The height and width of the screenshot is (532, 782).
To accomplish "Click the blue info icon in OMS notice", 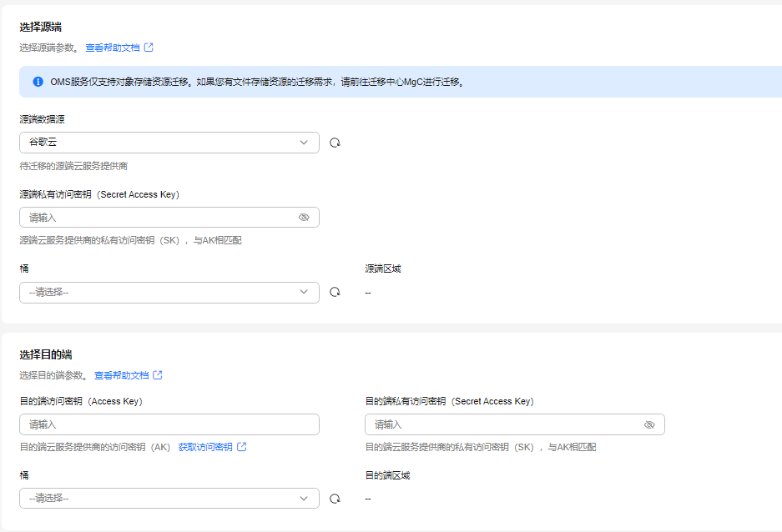I will [x=38, y=82].
